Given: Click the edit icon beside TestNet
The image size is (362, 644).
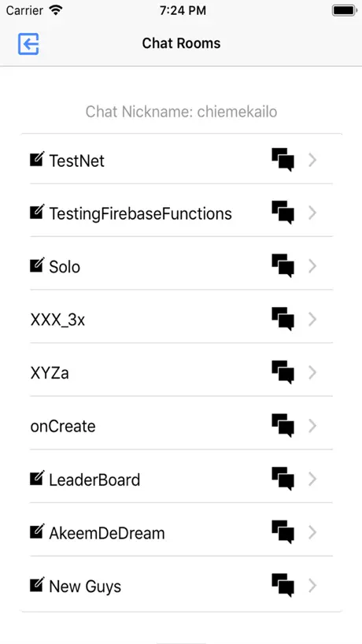Looking at the screenshot, I should pyautogui.click(x=37, y=158).
